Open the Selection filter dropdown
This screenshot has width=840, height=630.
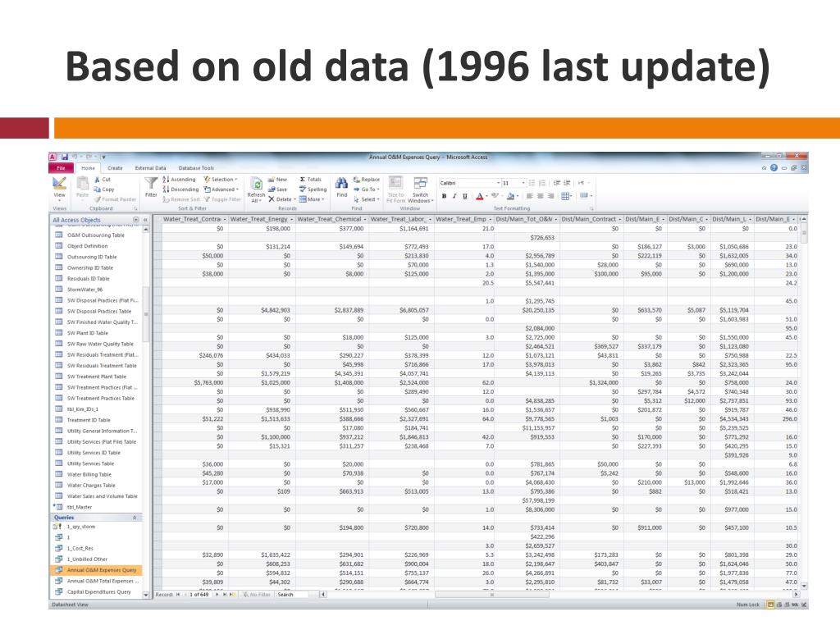pyautogui.click(x=221, y=180)
